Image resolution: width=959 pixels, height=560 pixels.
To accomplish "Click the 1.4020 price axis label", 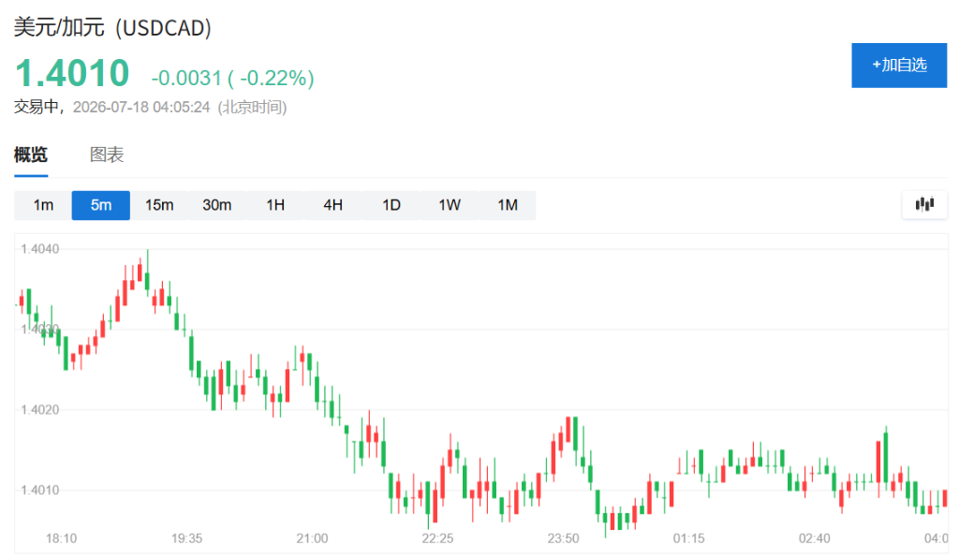I will point(39,409).
